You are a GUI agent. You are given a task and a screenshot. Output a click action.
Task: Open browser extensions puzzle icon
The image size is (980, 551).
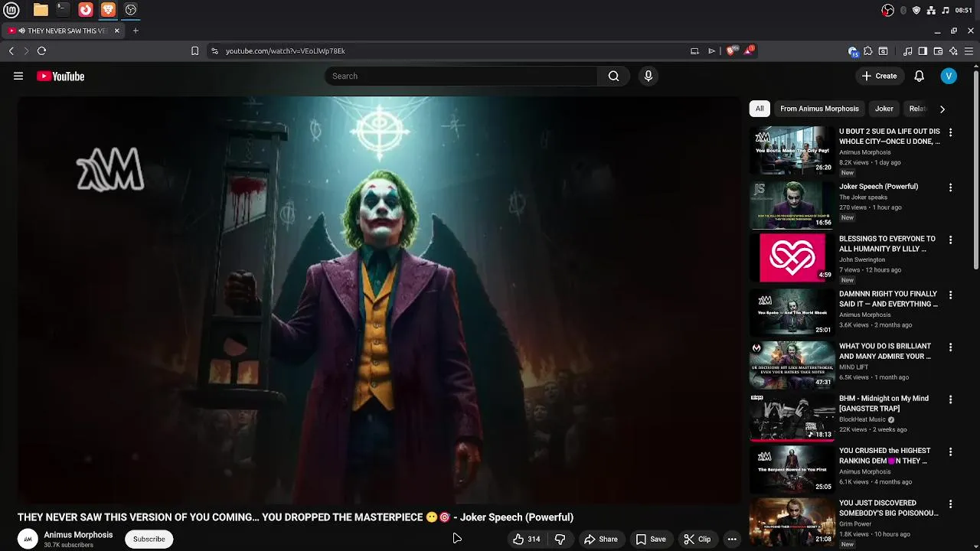867,51
